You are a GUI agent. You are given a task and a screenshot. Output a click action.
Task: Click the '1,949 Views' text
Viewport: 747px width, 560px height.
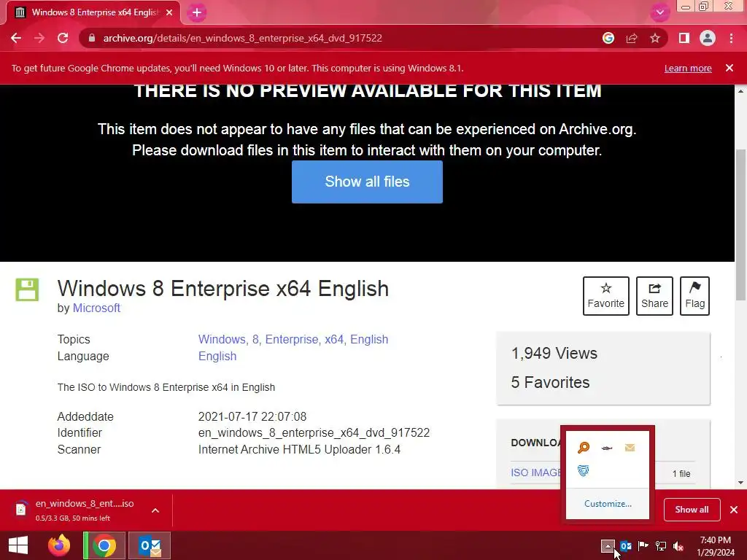tap(554, 354)
